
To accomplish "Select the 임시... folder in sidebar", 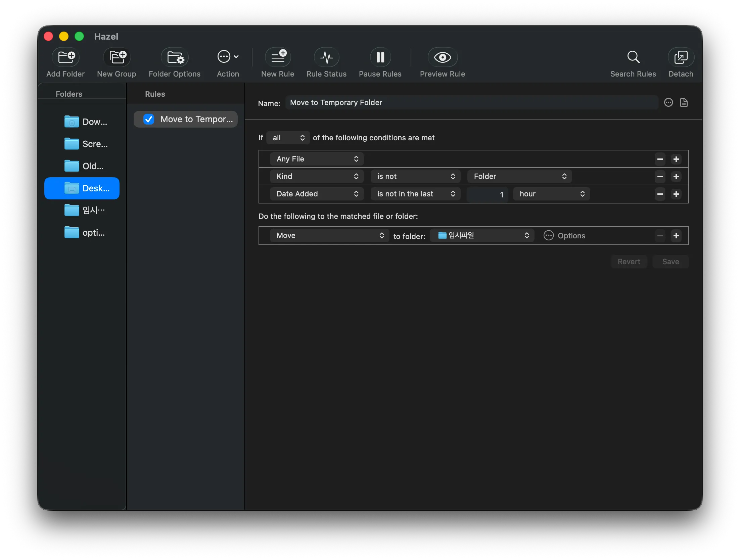I will point(82,210).
